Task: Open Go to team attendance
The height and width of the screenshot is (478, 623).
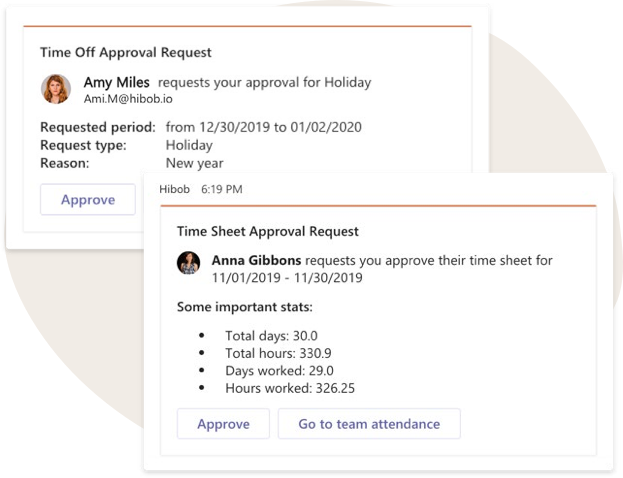Action: [x=369, y=424]
